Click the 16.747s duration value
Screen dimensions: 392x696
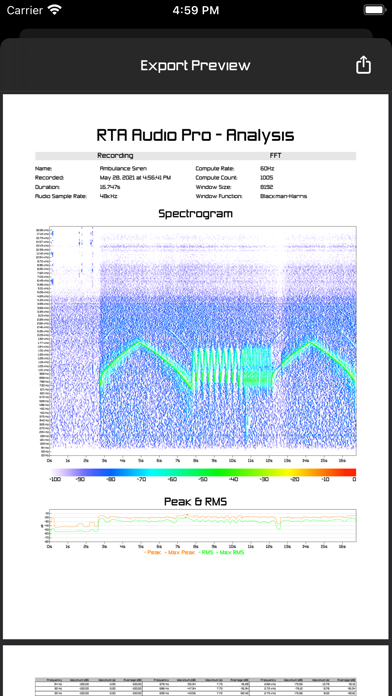point(110,187)
